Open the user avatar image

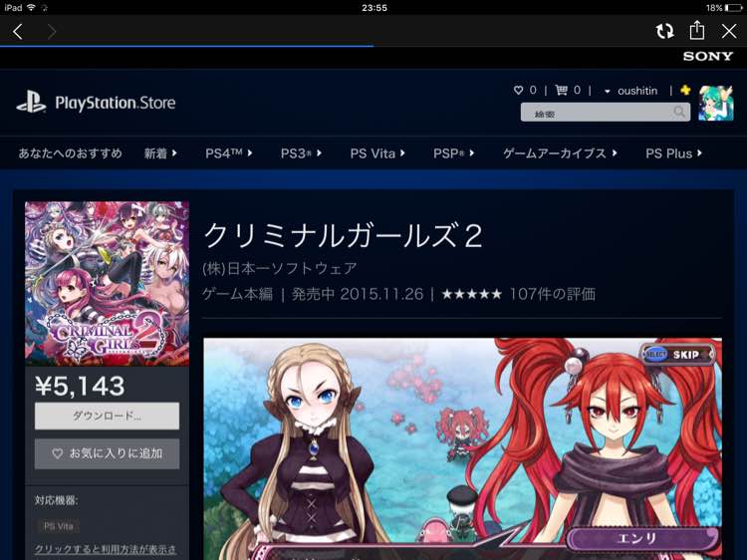716,103
